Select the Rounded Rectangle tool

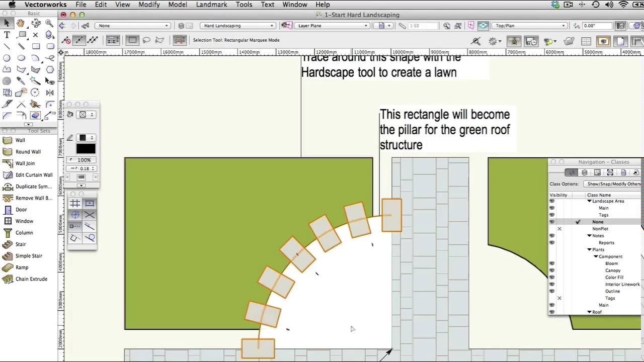49,46
